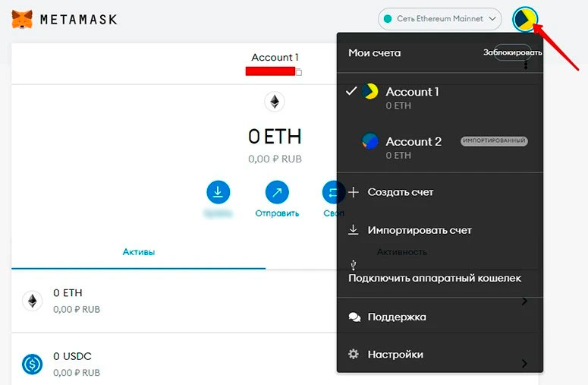Click the Отправить send arrow icon
The image size is (588, 385).
(276, 192)
